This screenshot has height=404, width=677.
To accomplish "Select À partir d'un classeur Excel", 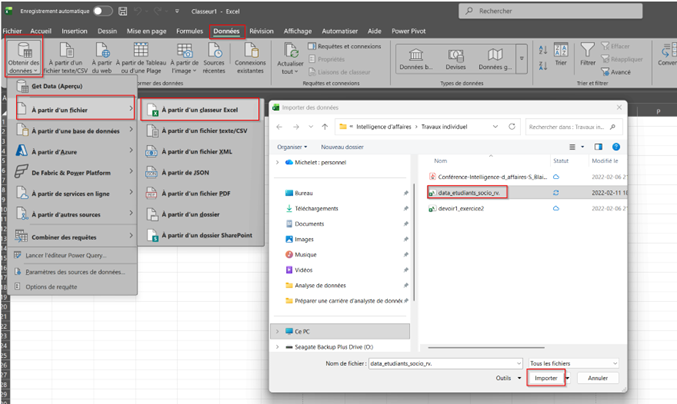I will (197, 108).
